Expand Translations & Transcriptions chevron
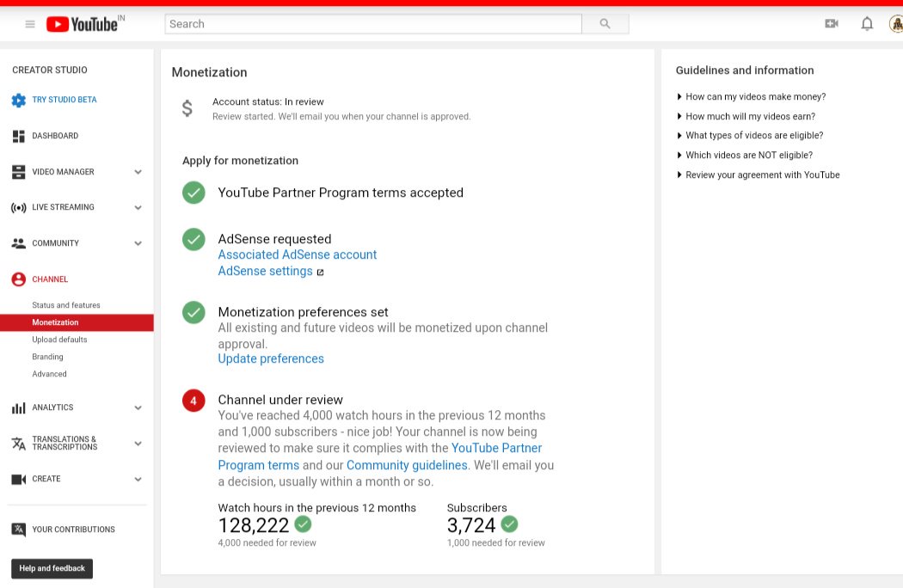The width and height of the screenshot is (903, 588). point(138,444)
